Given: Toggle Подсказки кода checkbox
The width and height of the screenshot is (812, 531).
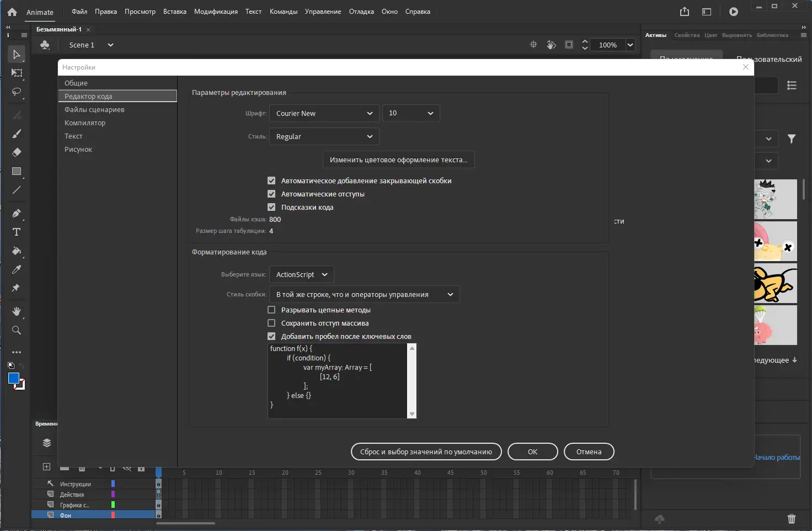Looking at the screenshot, I should click(271, 207).
